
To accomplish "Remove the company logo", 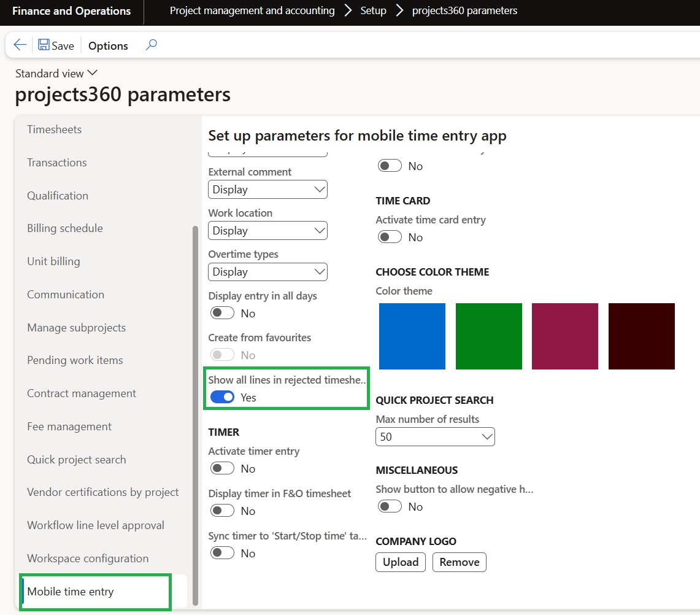I will click(x=459, y=562).
